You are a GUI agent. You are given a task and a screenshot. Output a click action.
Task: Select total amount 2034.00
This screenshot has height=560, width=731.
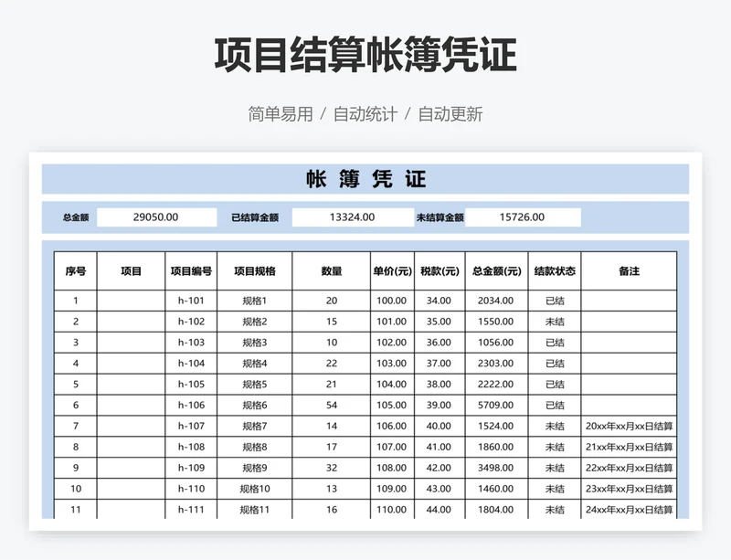tap(496, 301)
